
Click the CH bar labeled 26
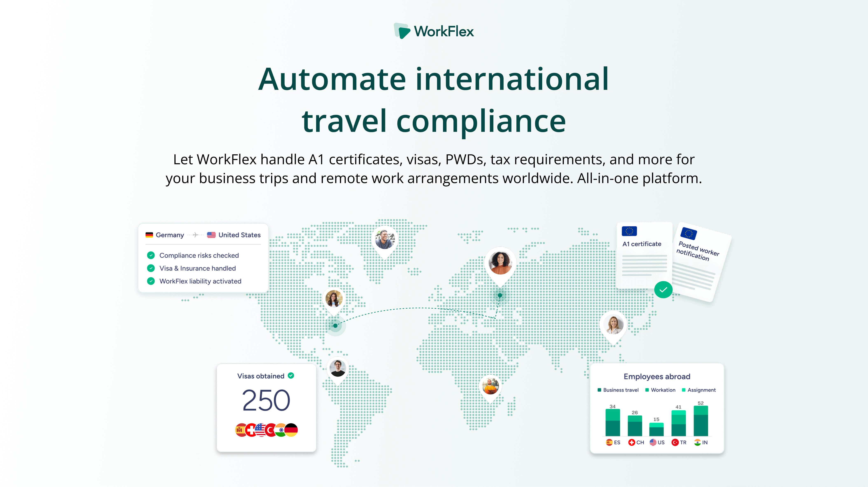click(x=635, y=426)
